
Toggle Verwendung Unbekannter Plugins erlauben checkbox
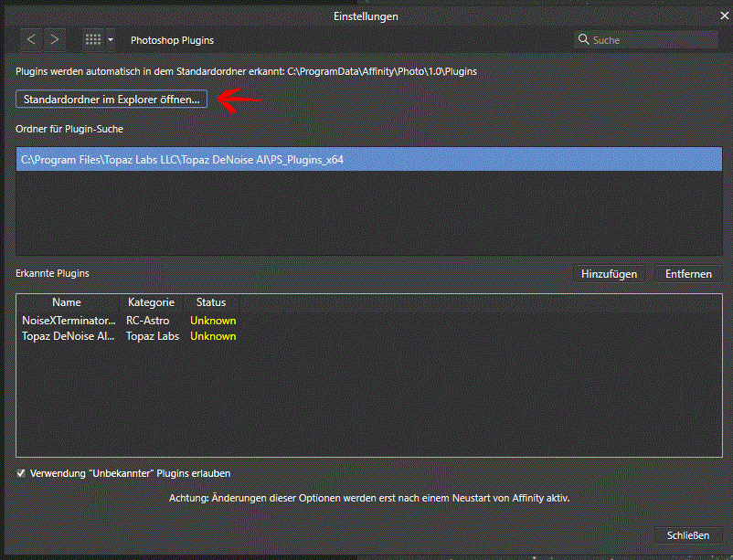click(21, 473)
